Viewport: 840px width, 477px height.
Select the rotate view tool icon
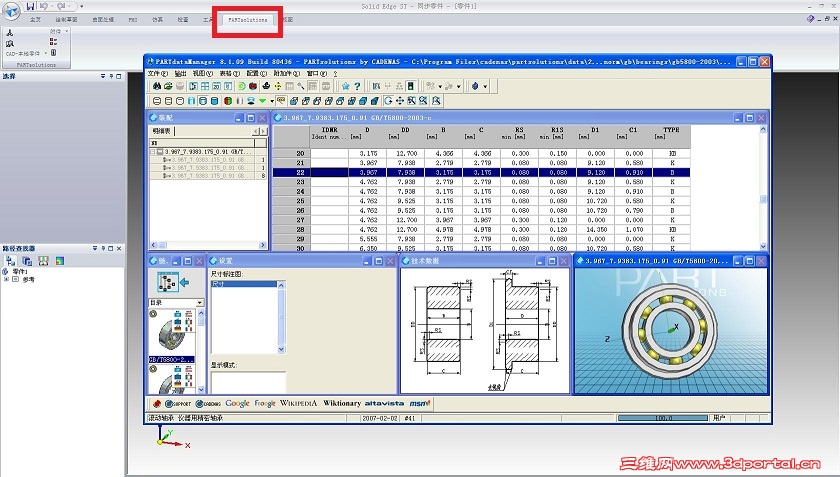click(388, 101)
